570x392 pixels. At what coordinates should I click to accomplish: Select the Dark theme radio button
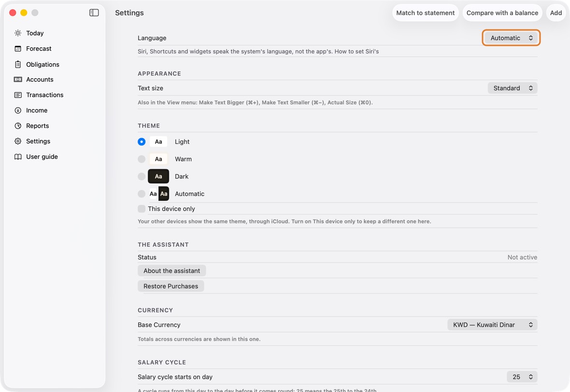(x=142, y=177)
